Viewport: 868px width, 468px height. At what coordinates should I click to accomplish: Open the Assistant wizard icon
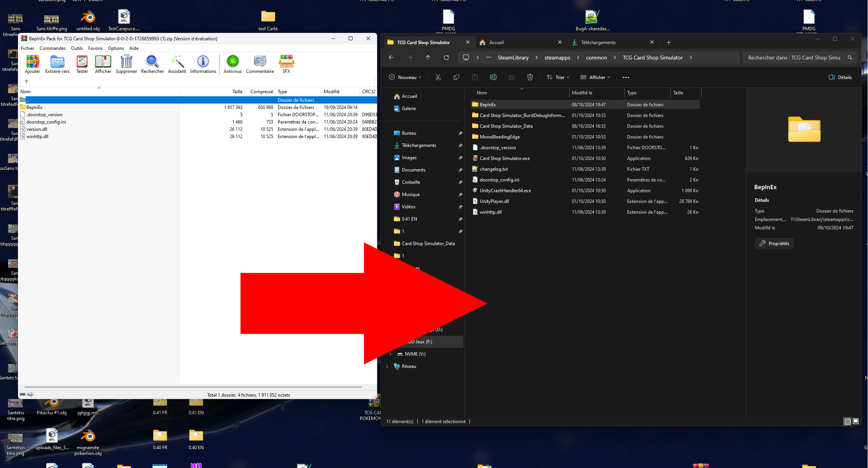[x=177, y=64]
